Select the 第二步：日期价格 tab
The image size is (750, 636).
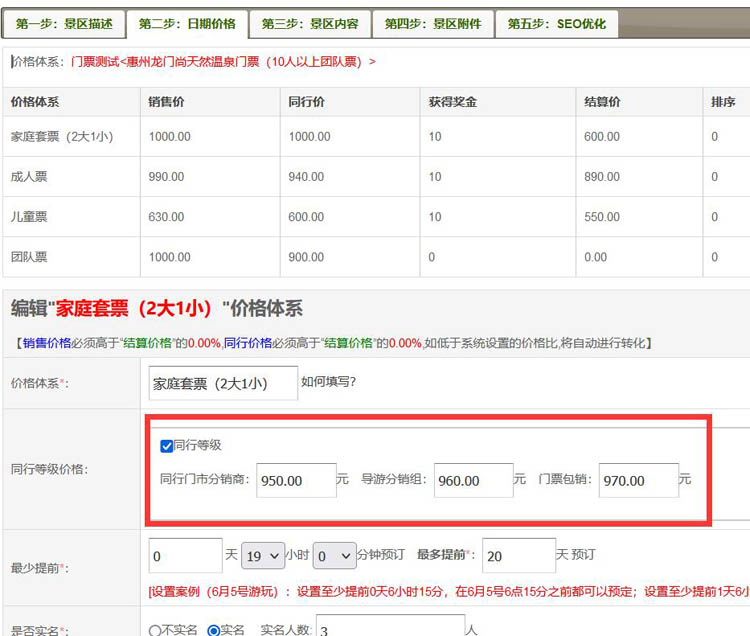coord(187,24)
